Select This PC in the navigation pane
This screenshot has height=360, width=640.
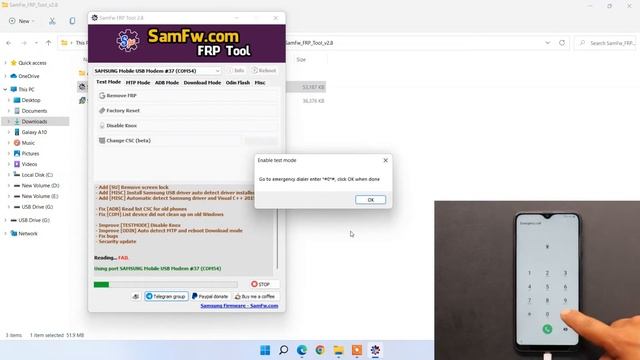26,89
